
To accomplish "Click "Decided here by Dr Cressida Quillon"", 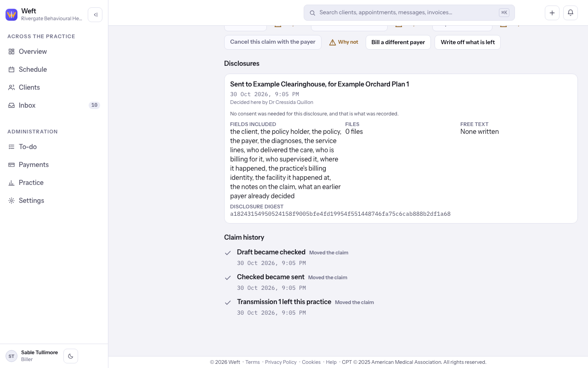I will coord(271,102).
